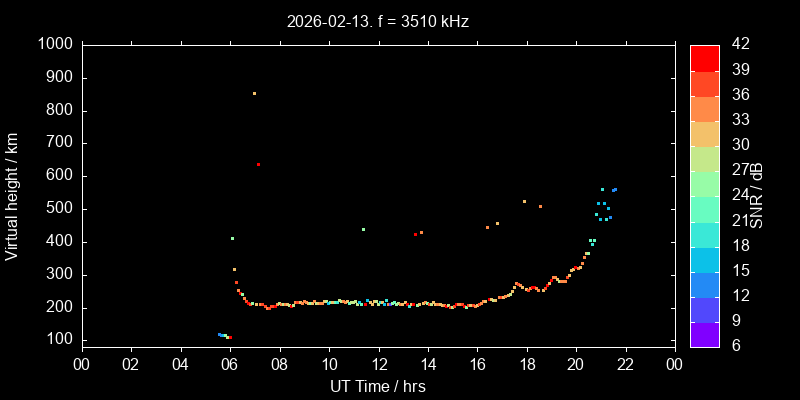Viewport: 800px width, 400px height.
Task: Click the red 39–42 dB colorbar segment
Action: tap(705, 58)
